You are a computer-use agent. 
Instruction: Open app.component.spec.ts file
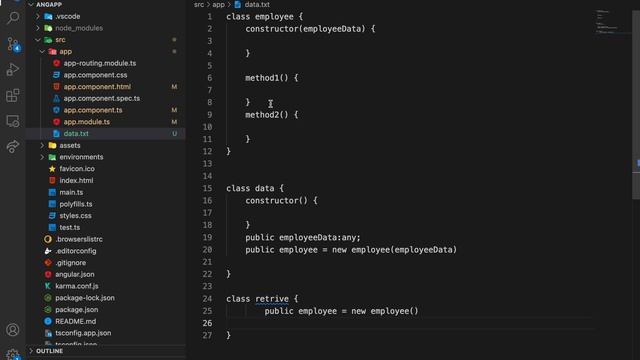coord(102,98)
